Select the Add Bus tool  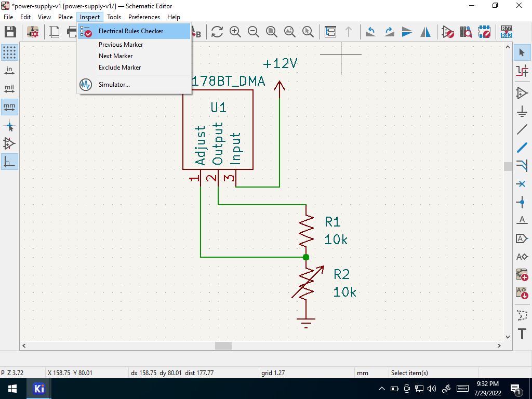[522, 148]
